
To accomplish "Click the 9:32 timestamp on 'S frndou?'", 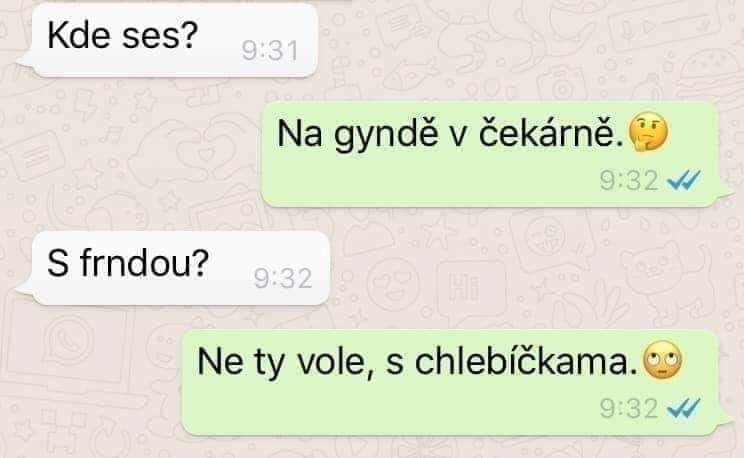I will [x=283, y=278].
